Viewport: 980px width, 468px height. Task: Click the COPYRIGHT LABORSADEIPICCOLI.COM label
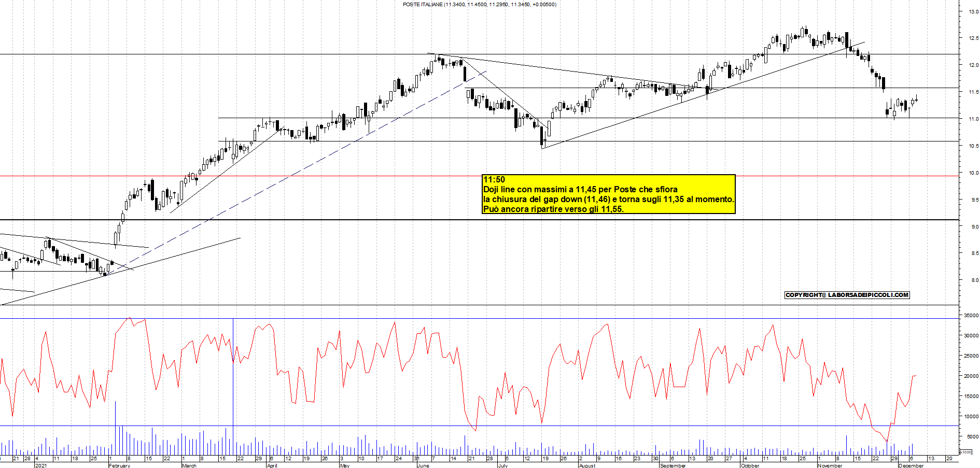pos(847,295)
